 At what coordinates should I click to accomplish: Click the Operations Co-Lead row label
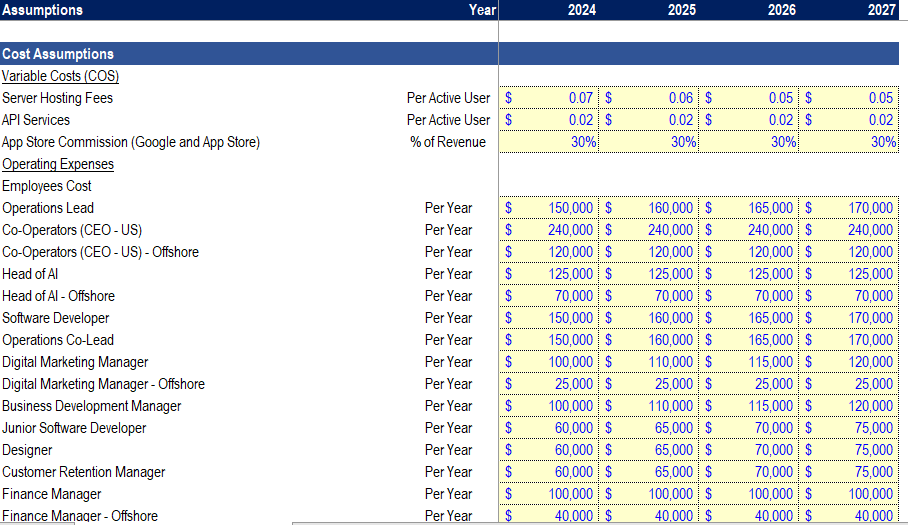(58, 340)
